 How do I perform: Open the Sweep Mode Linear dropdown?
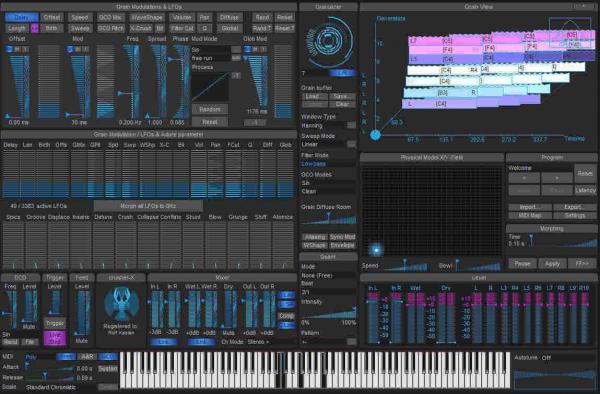(x=328, y=144)
